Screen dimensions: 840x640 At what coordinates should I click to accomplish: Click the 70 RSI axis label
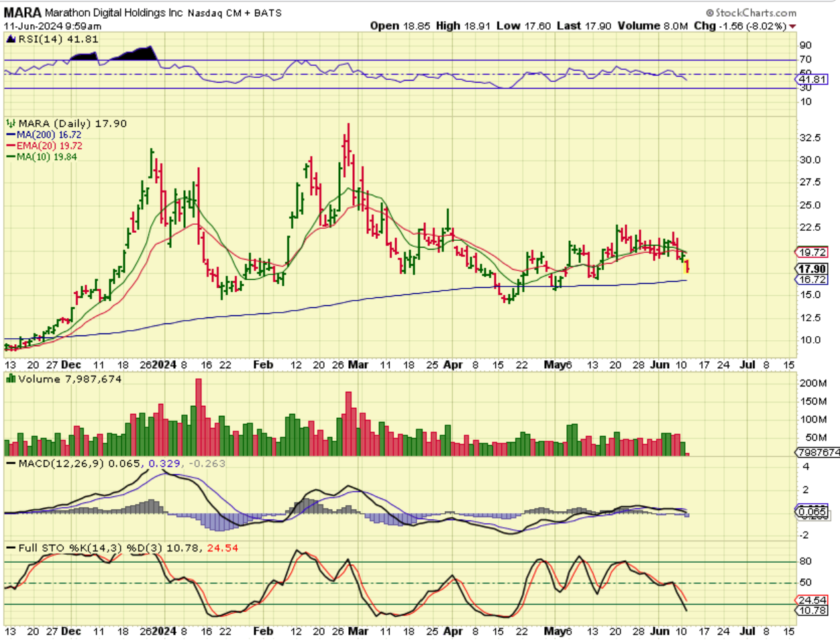pos(806,59)
